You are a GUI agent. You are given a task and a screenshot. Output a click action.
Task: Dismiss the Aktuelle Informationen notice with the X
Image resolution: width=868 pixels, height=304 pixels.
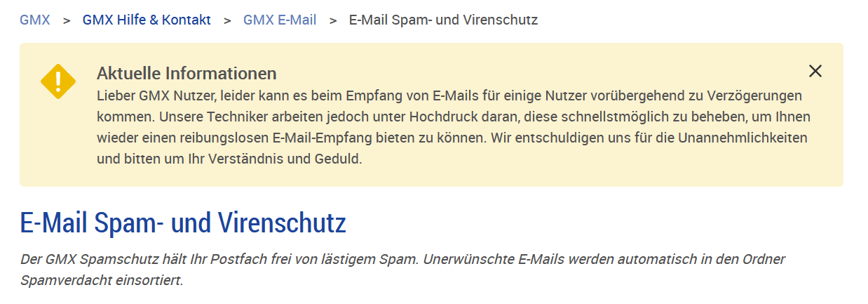tap(815, 71)
